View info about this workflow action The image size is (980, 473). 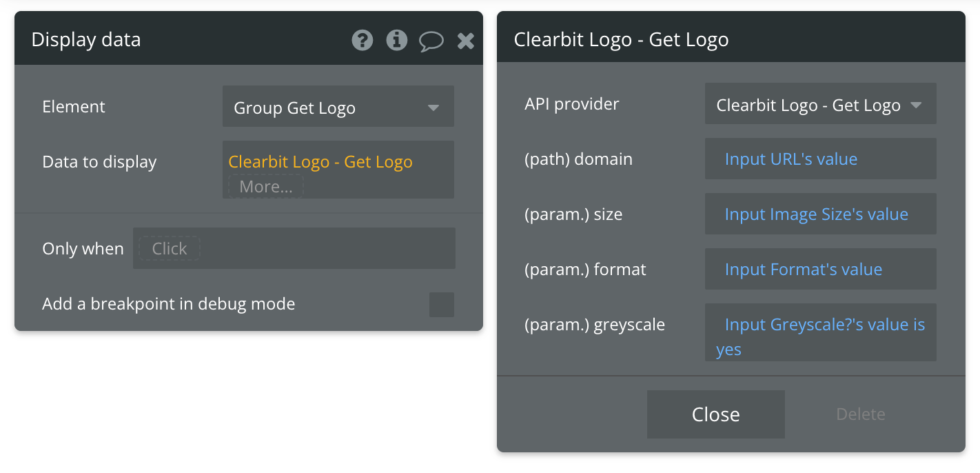397,40
